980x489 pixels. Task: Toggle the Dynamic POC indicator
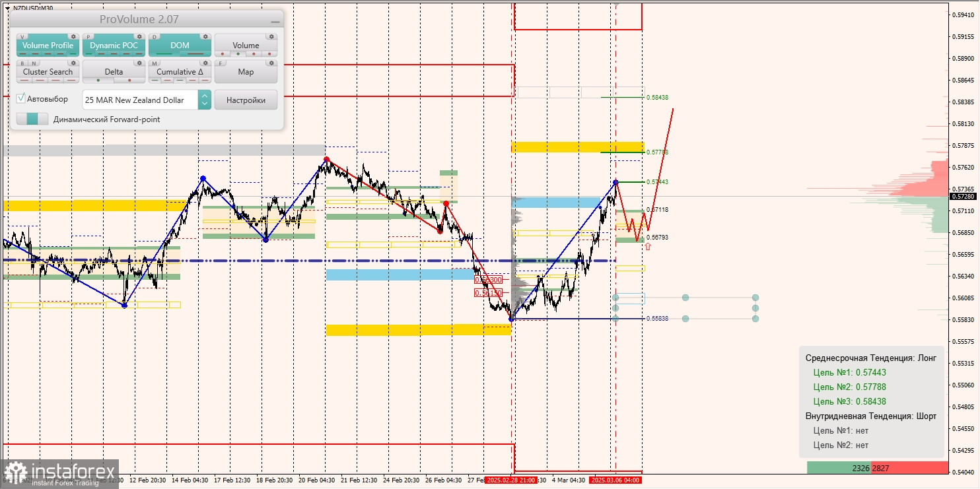click(114, 46)
